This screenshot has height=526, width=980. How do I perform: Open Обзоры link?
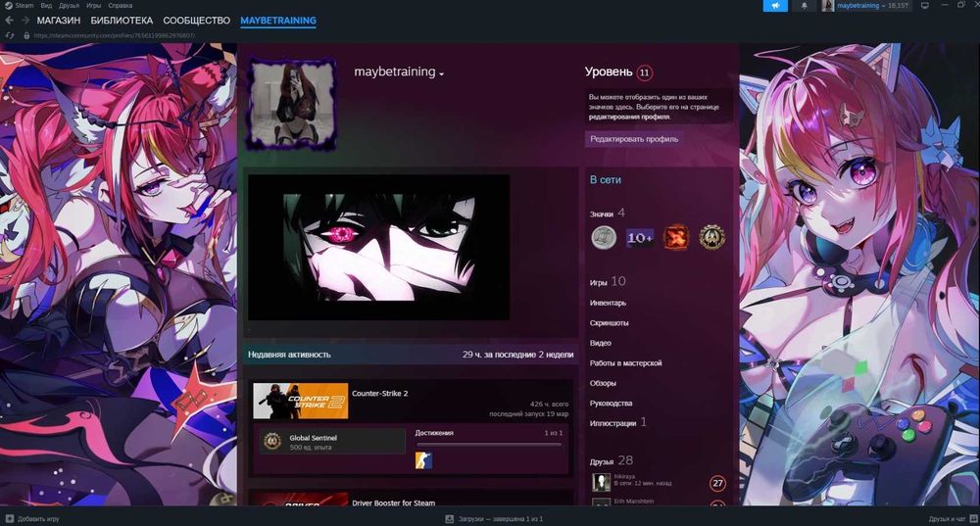603,383
